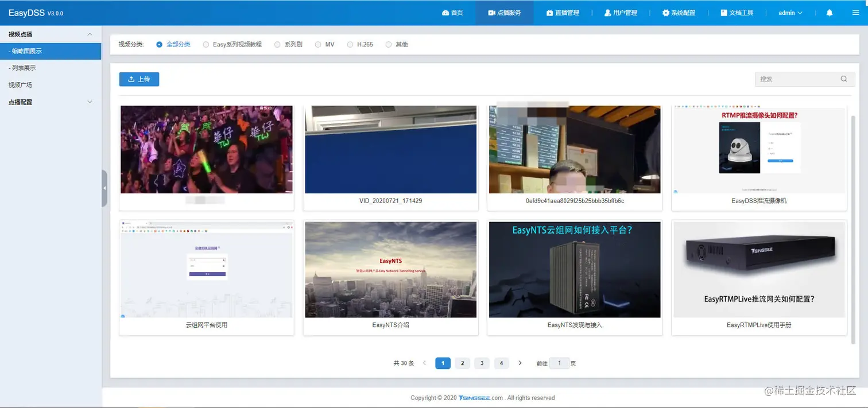The width and height of the screenshot is (868, 408).
Task: Open the 系统配置 menu
Action: pyautogui.click(x=679, y=13)
